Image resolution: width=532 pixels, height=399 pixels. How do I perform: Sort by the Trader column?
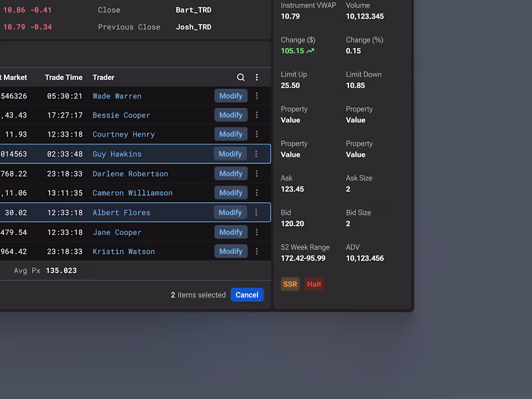103,77
